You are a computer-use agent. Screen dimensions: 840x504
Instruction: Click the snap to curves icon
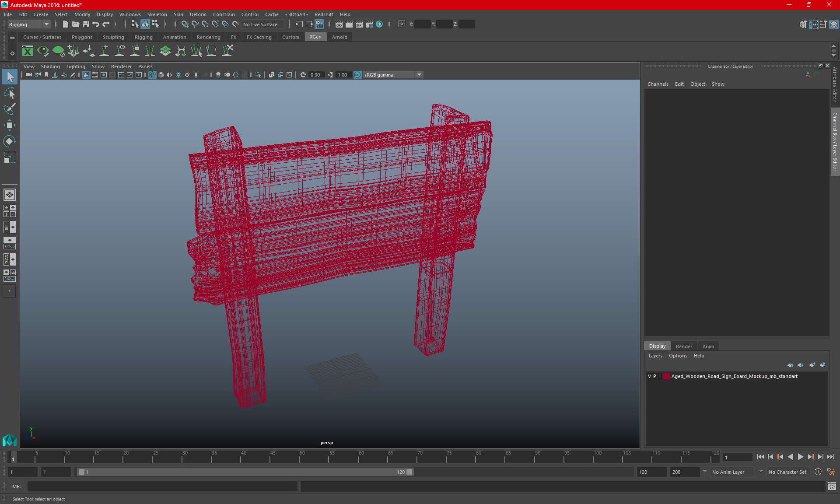[195, 24]
